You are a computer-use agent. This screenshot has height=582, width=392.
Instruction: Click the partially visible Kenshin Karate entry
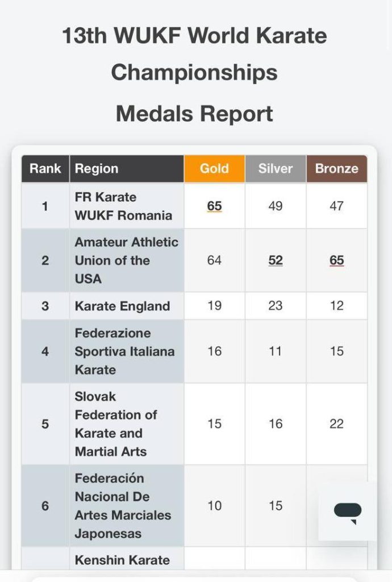click(122, 560)
